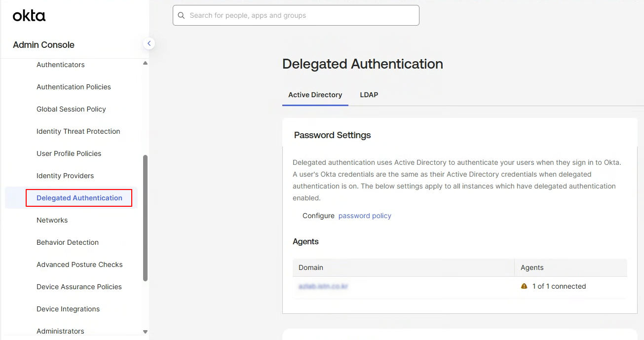
Task: Open User Profile Policies
Action: tap(69, 153)
